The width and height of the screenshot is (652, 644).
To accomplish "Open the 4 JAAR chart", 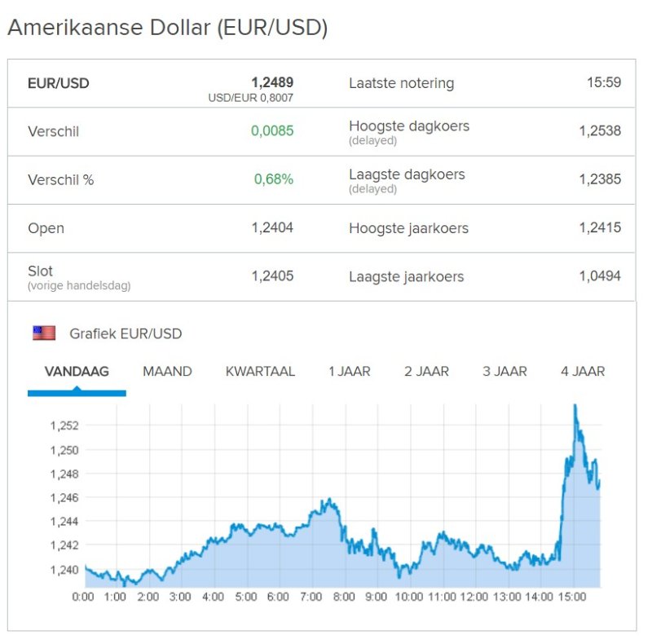I will click(583, 372).
